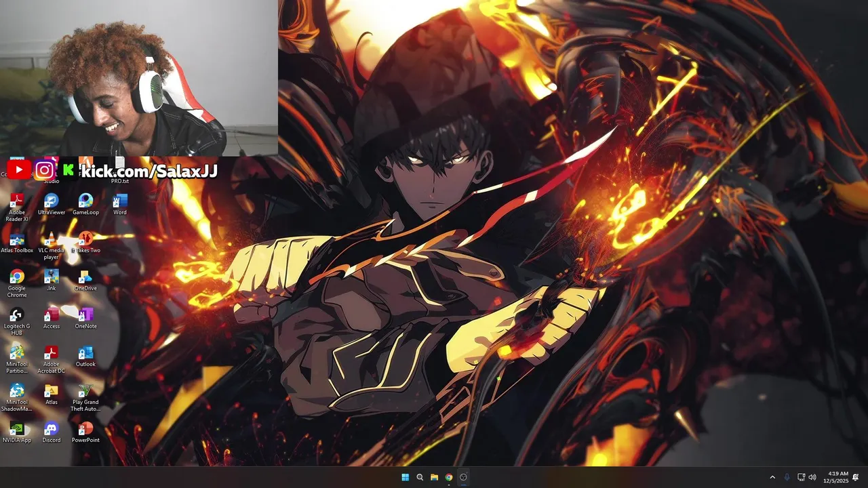Open network settings from the tray
Viewport: 868px width, 488px height.
tap(801, 477)
